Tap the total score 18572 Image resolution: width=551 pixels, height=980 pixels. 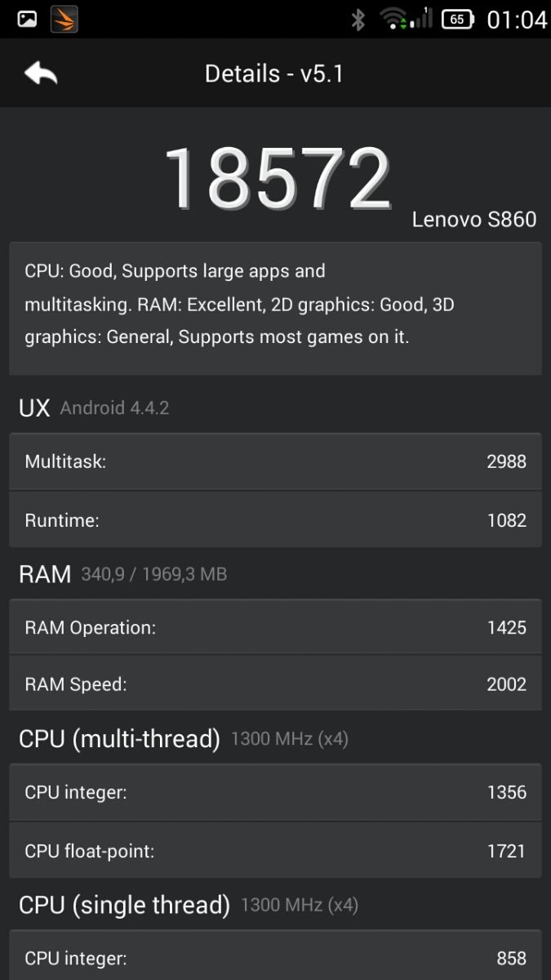278,178
